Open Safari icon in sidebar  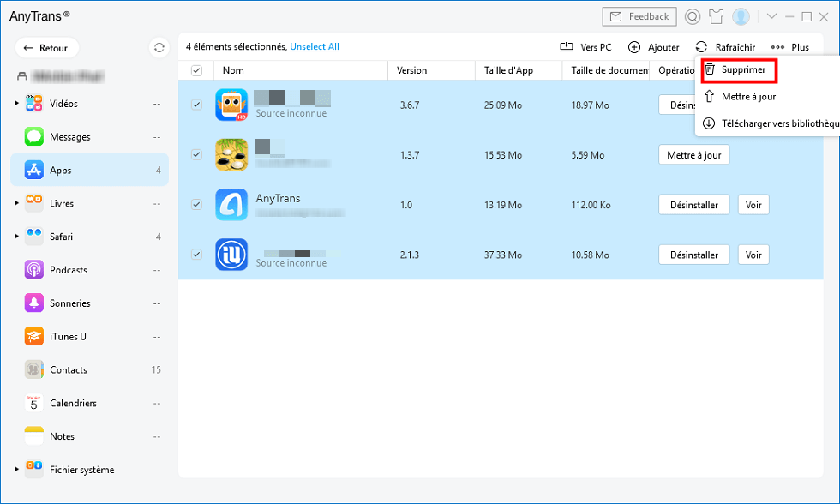click(x=33, y=237)
